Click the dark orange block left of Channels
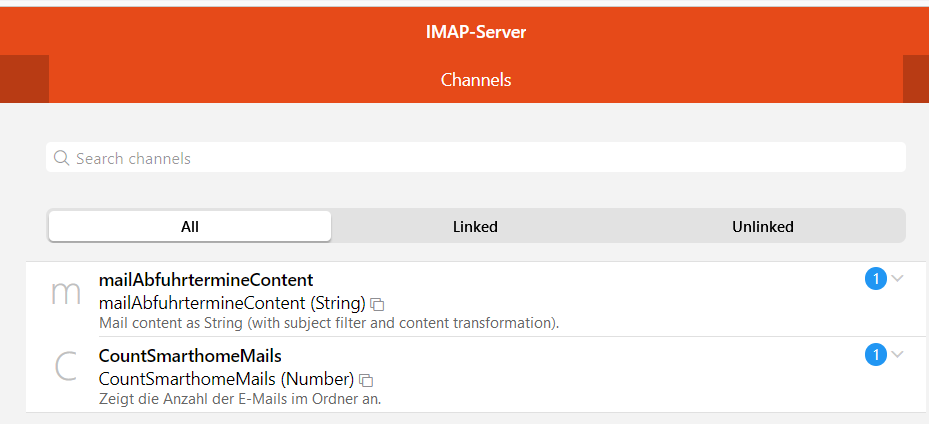The height and width of the screenshot is (424, 929). point(24,80)
